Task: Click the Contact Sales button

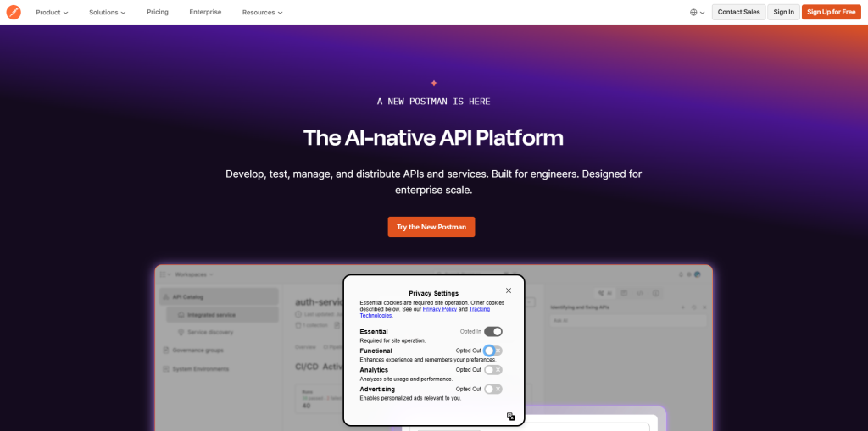Action: click(x=738, y=12)
